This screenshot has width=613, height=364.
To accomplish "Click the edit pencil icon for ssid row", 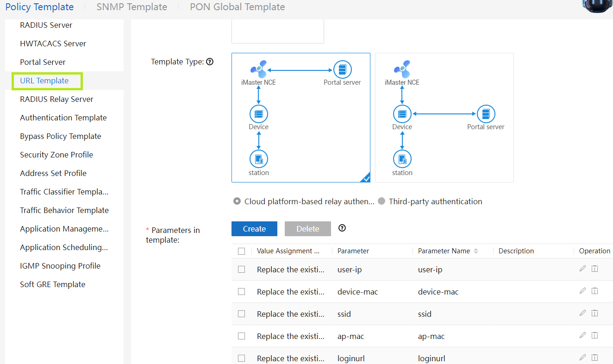I will pyautogui.click(x=582, y=313).
